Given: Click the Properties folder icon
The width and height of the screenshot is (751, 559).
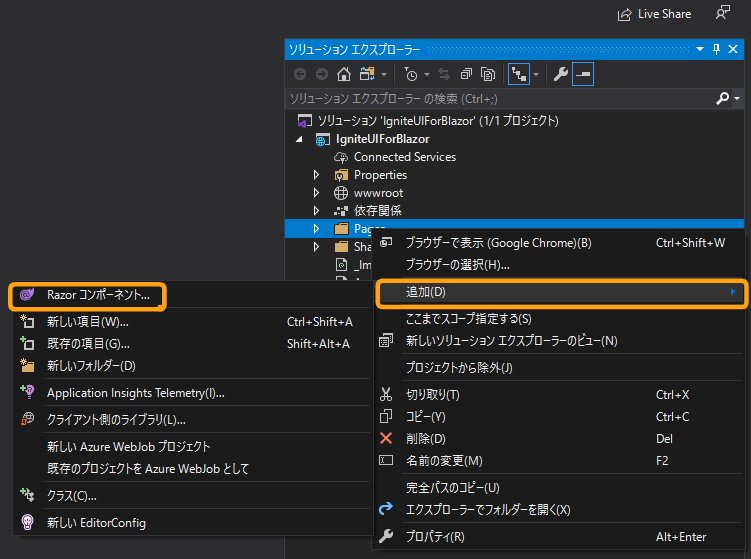Looking at the screenshot, I should pos(341,175).
